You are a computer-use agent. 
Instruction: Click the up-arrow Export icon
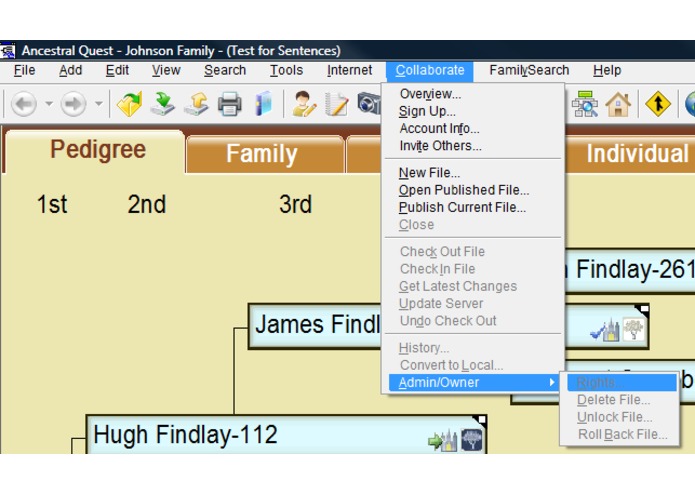click(196, 104)
